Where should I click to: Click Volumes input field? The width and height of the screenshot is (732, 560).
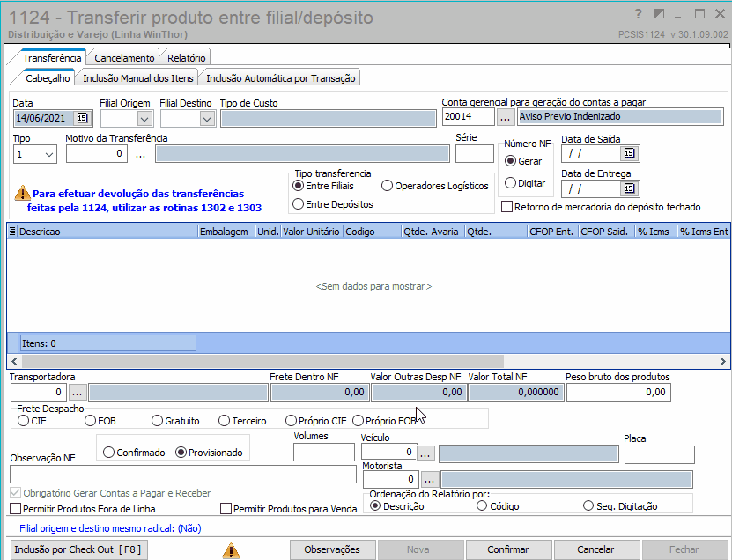(324, 453)
